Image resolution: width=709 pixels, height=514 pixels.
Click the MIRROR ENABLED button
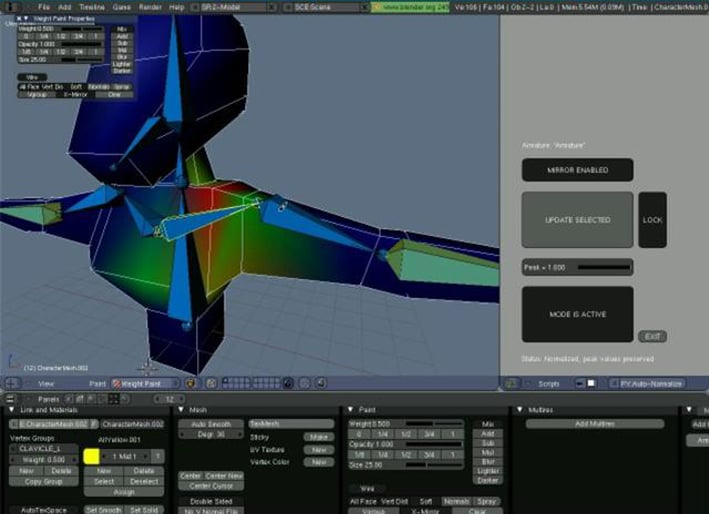577,170
